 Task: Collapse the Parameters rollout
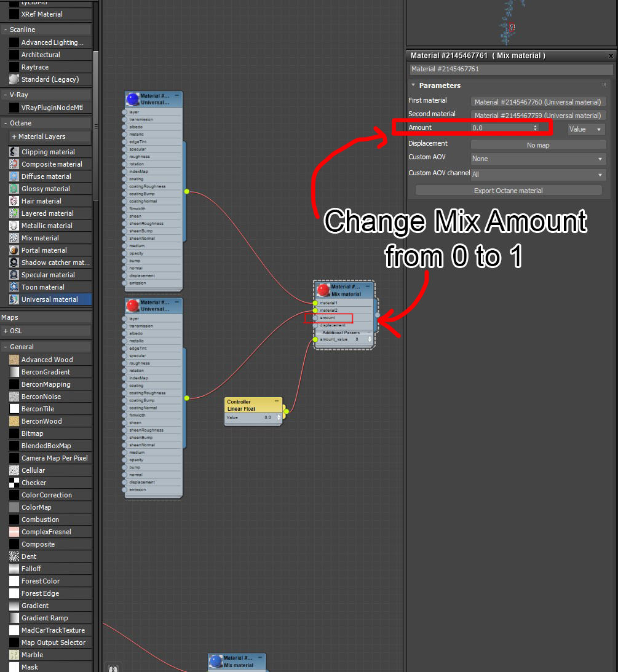click(413, 85)
